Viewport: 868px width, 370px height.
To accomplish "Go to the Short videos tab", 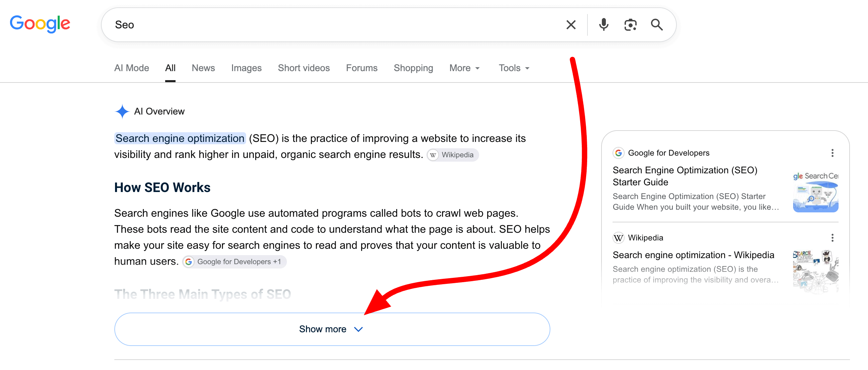I will (304, 68).
